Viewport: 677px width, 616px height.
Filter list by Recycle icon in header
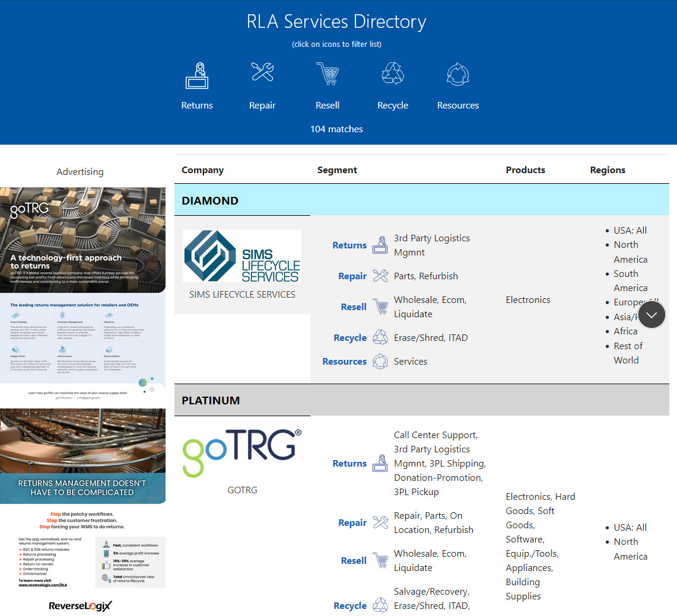coord(393,74)
